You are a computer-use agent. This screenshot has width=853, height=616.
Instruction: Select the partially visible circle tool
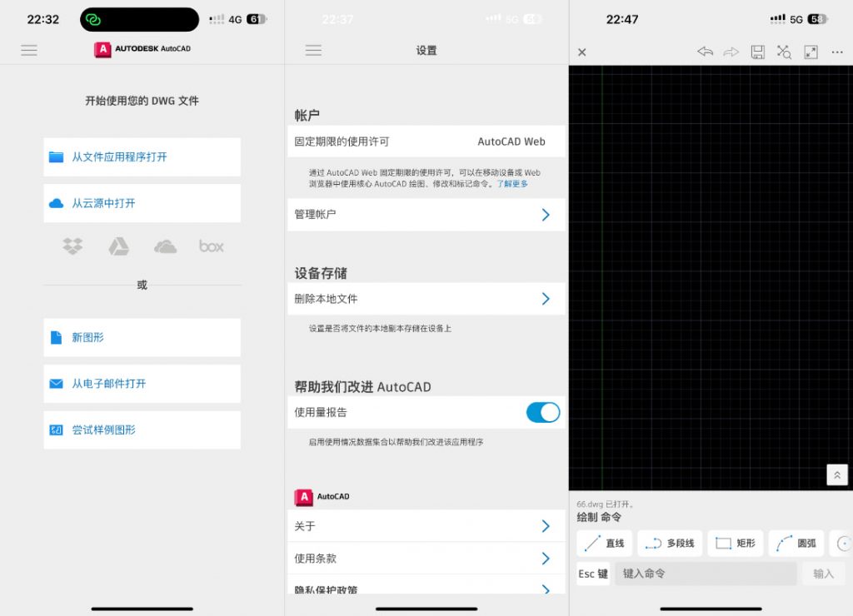click(x=841, y=543)
